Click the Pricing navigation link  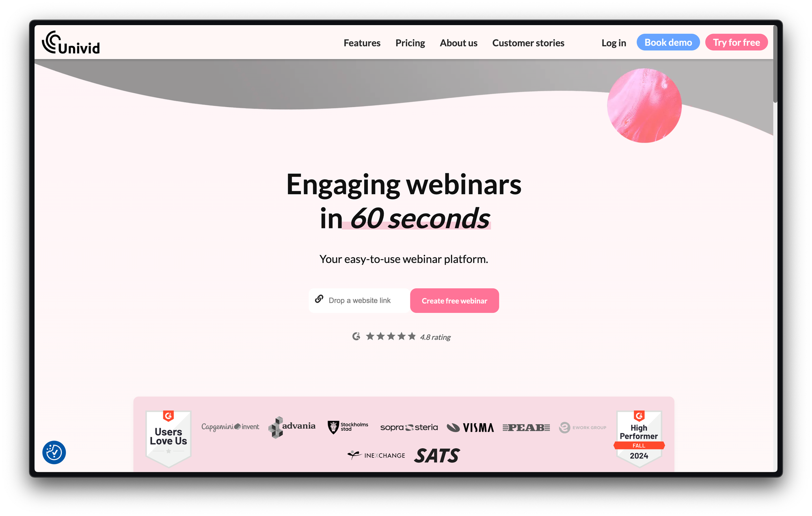coord(410,42)
